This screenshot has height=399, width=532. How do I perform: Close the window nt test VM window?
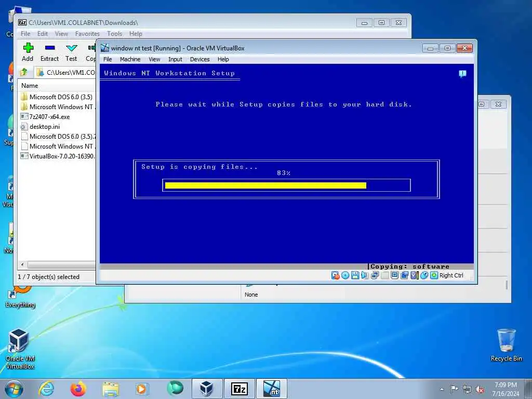[x=465, y=48]
